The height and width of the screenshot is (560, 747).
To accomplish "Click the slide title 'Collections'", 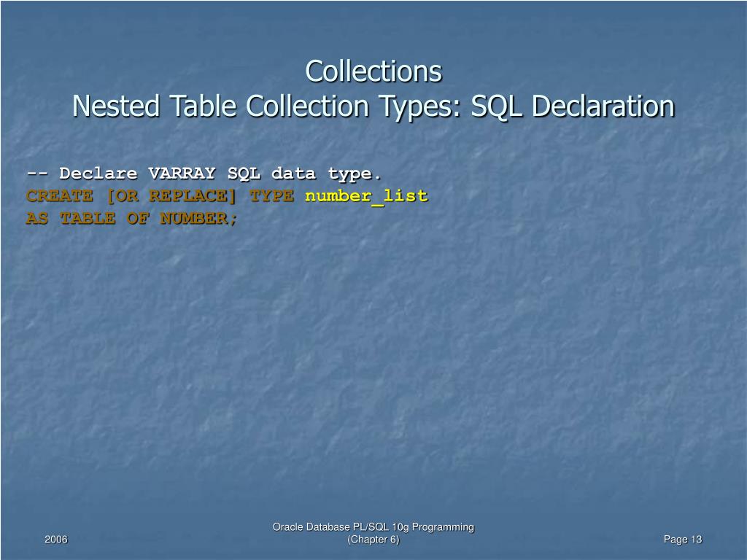I will 373,71.
